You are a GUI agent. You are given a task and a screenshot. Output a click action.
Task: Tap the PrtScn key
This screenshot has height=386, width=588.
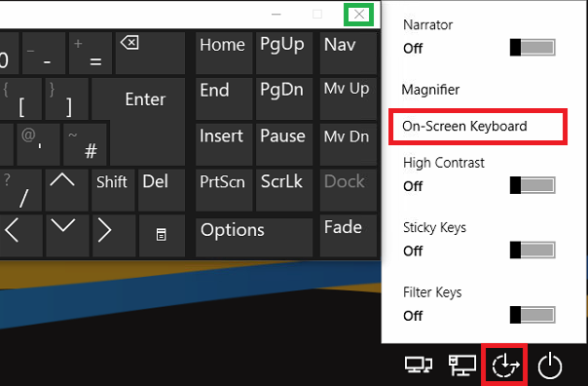[224, 190]
